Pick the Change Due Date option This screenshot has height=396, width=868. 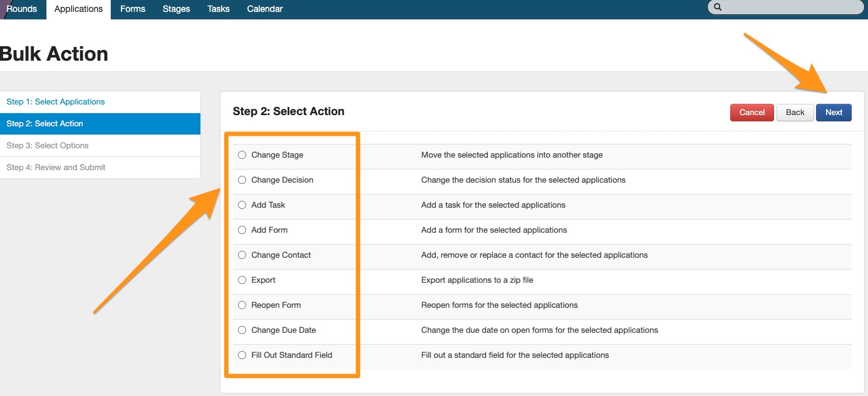(x=242, y=330)
